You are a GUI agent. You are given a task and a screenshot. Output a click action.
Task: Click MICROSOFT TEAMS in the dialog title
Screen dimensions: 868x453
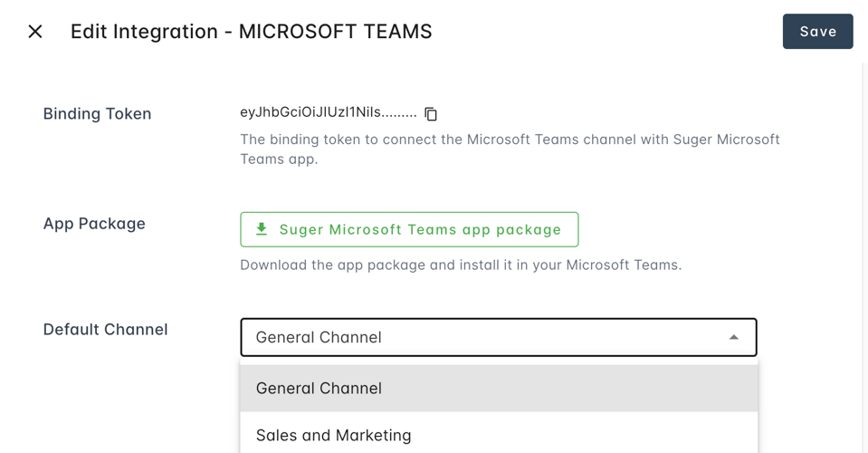click(x=335, y=32)
